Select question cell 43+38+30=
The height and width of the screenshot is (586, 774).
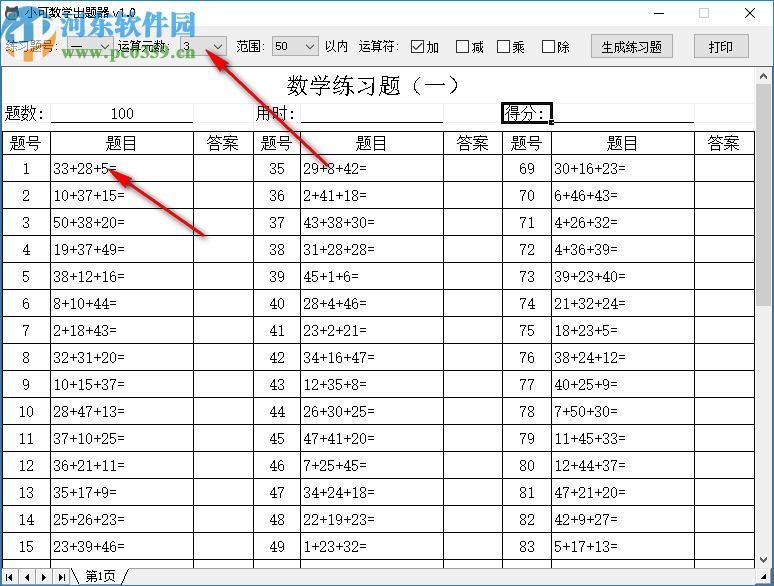tap(372, 222)
